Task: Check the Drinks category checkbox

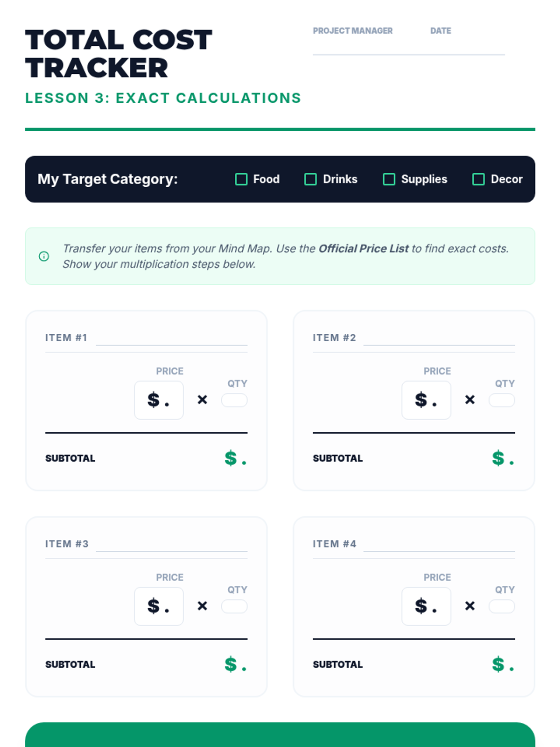Action: pos(310,179)
